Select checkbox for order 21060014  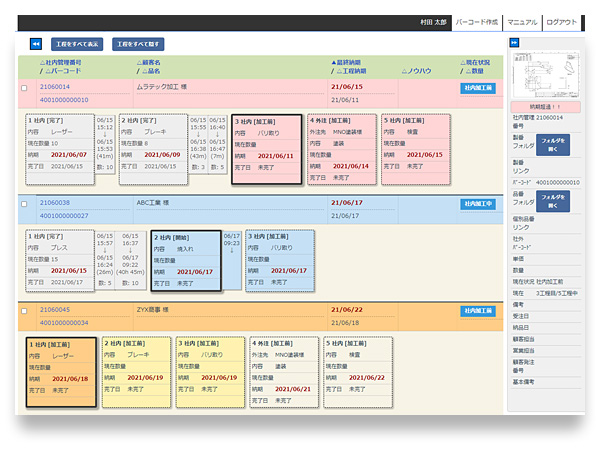point(24,88)
